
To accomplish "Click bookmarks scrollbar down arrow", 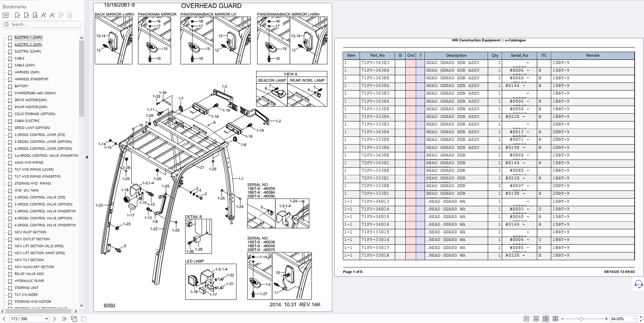I will click(x=81, y=306).
